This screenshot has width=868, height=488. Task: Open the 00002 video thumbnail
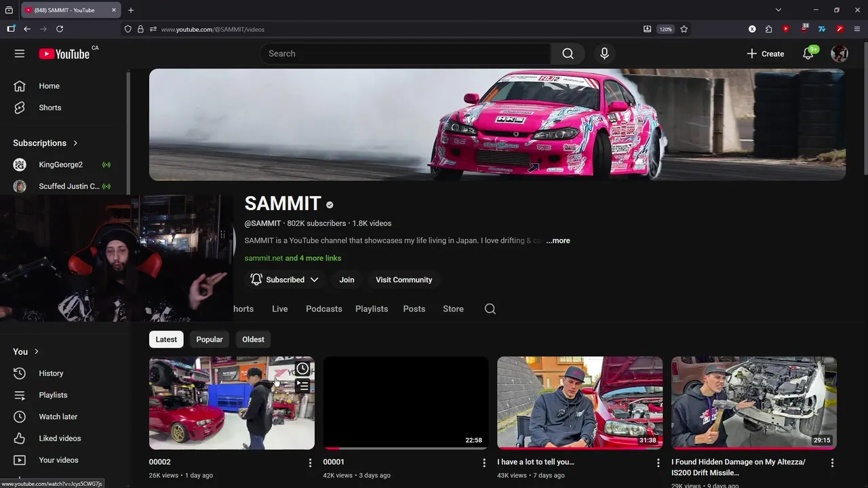232,403
